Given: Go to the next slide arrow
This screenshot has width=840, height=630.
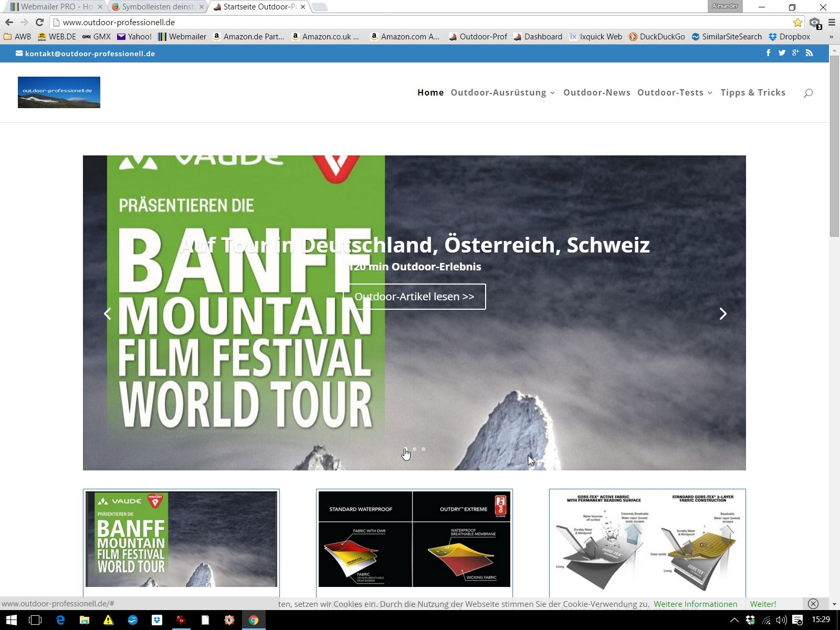Looking at the screenshot, I should (723, 314).
